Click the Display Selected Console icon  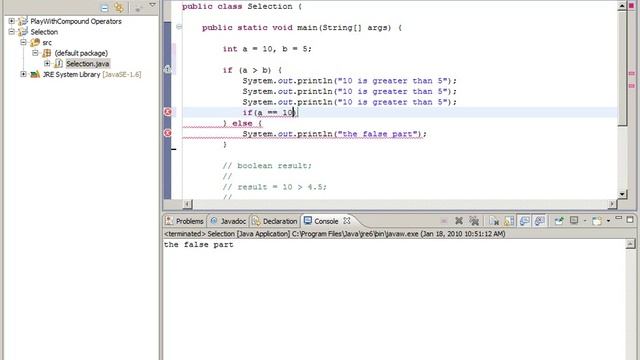[574, 220]
